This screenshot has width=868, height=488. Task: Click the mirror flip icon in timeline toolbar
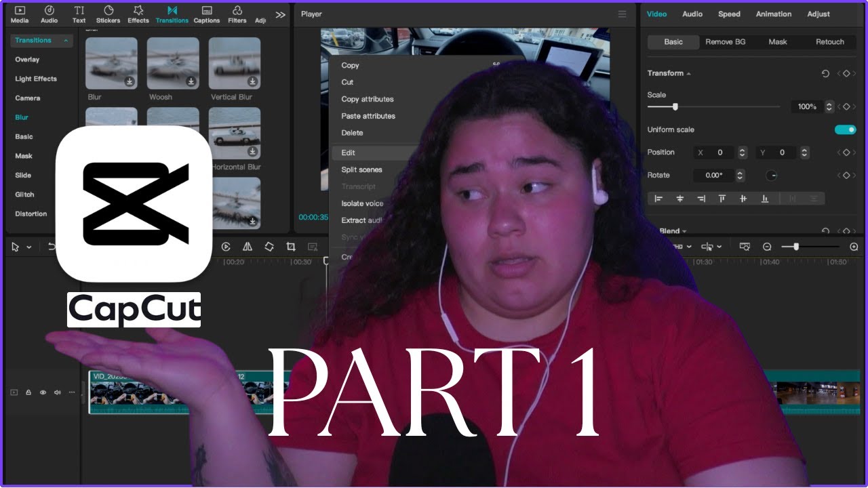pyautogui.click(x=248, y=247)
